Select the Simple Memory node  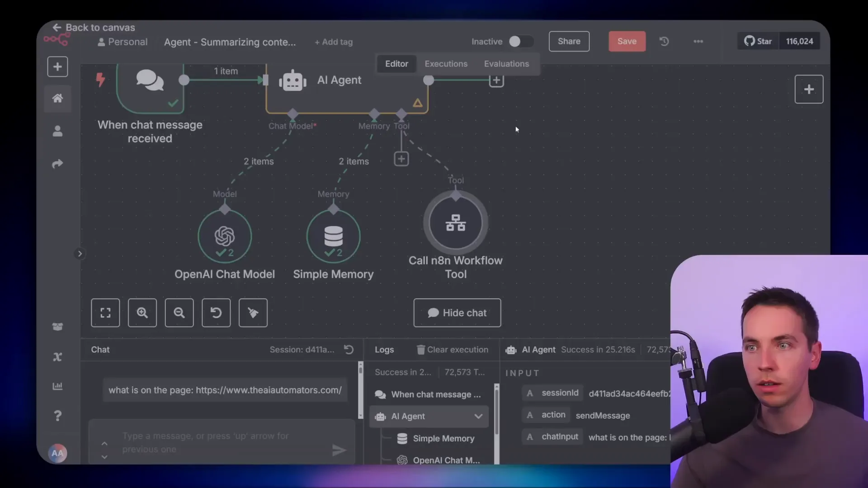333,236
